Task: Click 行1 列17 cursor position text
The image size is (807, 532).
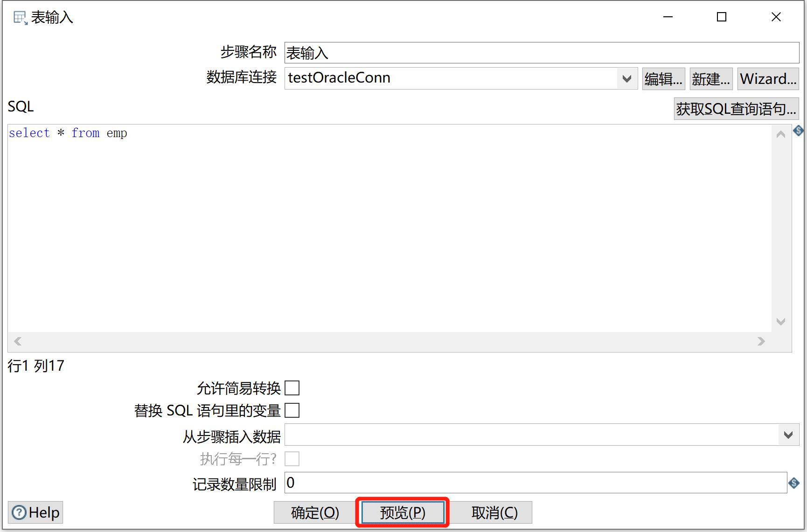Action: [36, 366]
